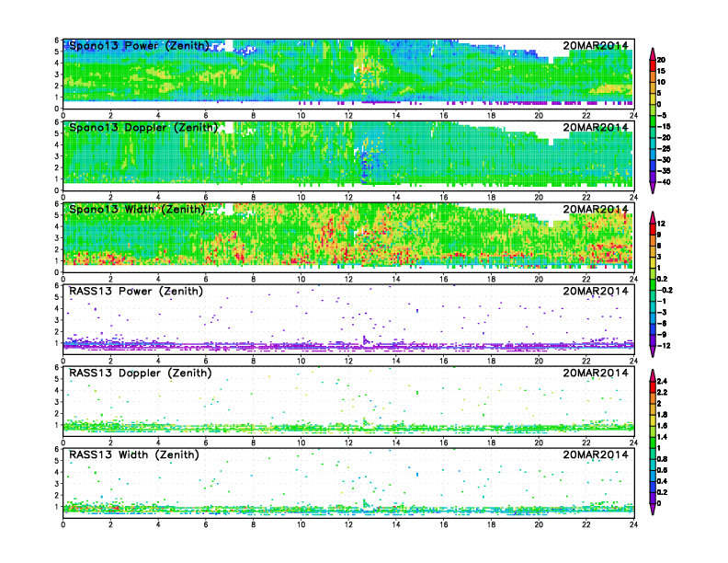Click the pink top arrow of the Doppler colorbar
728x563 pixels.
(x=653, y=218)
